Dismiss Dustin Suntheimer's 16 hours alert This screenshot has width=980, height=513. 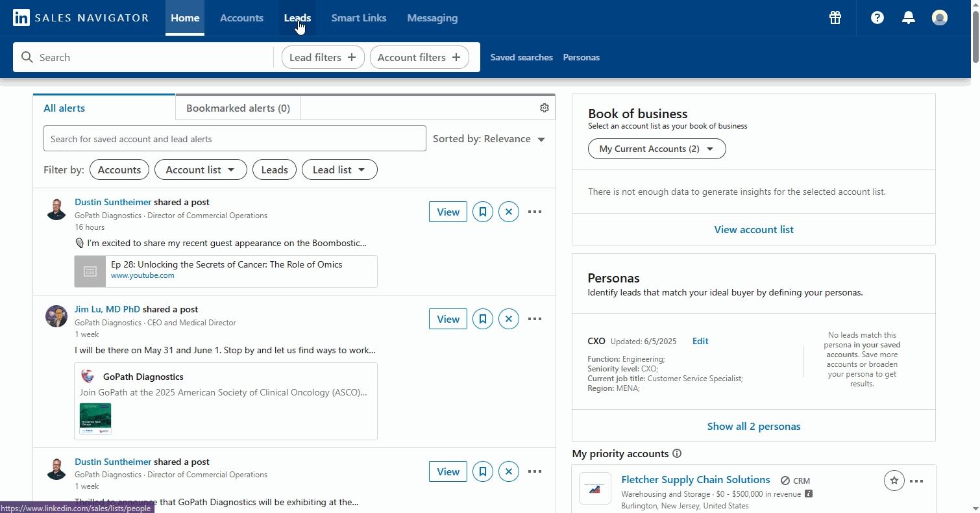[x=509, y=212]
